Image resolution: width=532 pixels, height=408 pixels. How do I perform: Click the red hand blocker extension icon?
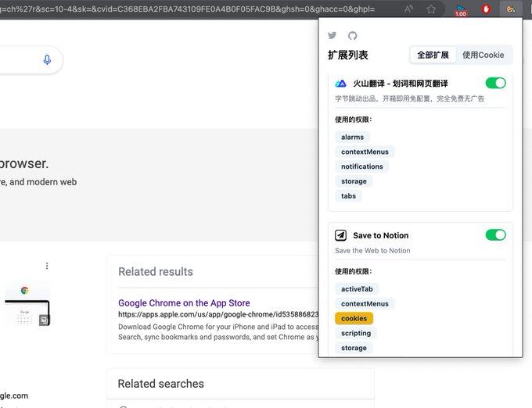tap(486, 9)
